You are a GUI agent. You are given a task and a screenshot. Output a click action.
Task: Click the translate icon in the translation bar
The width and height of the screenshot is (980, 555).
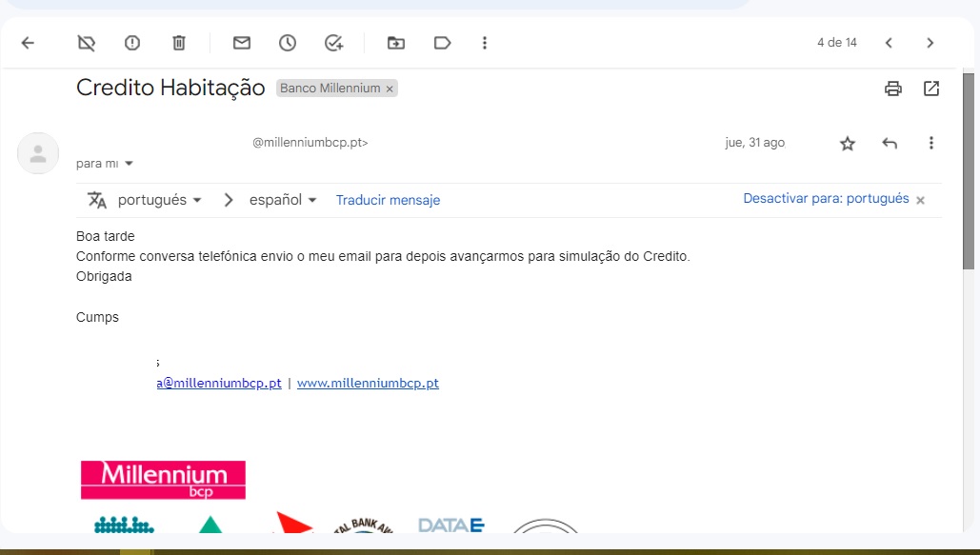[x=97, y=200]
